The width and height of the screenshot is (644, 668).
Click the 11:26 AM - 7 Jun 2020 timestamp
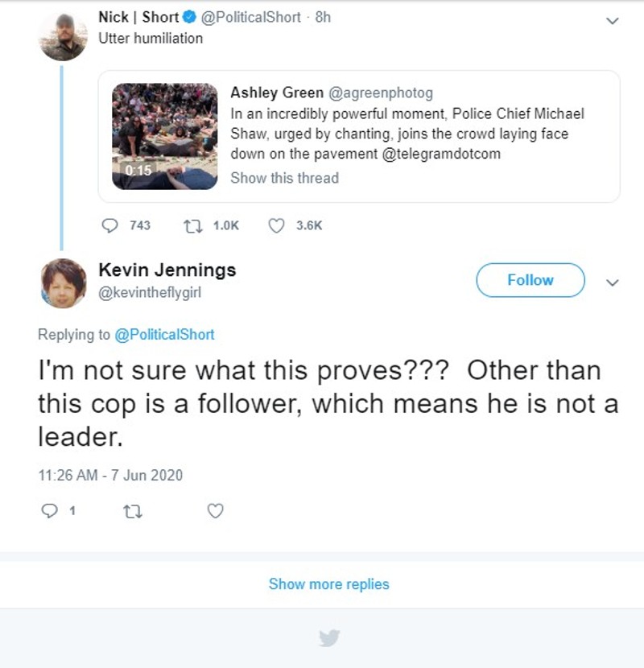[x=110, y=475]
